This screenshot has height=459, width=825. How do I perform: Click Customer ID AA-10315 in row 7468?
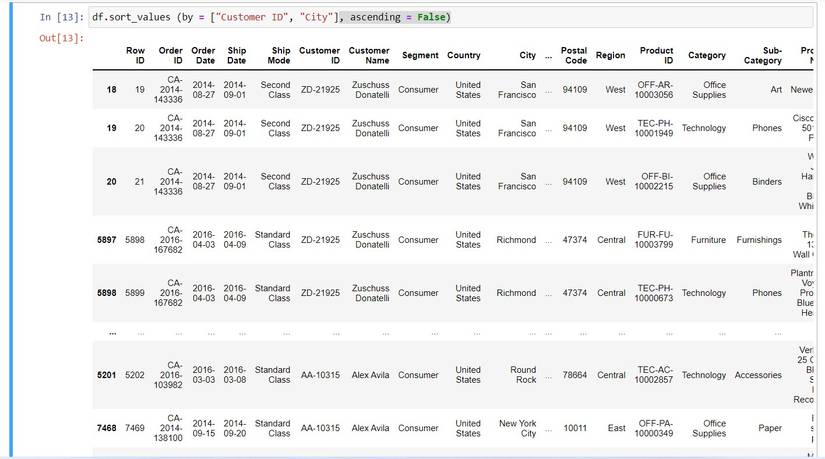(x=320, y=428)
